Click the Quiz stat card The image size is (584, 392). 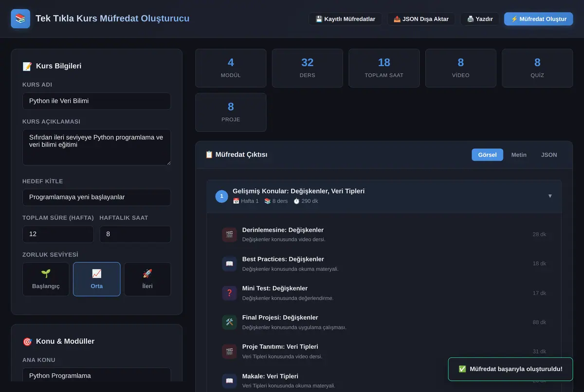(537, 68)
